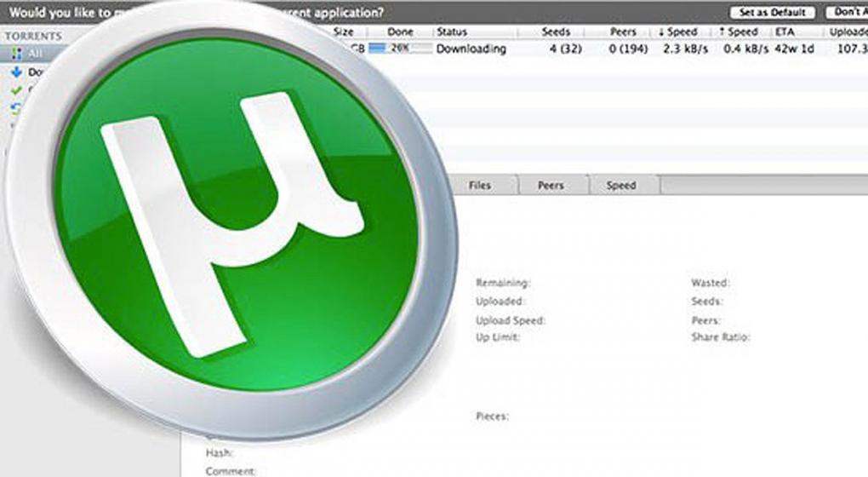Click the circular arrows sidebar icon
Image resolution: width=868 pixels, height=477 pixels.
(x=17, y=108)
